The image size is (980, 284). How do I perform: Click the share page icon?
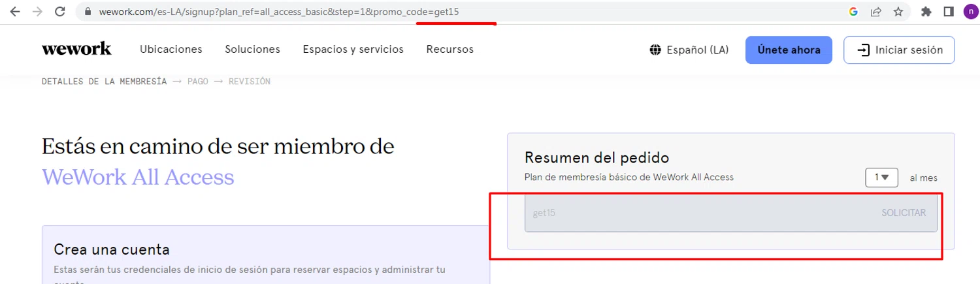875,12
